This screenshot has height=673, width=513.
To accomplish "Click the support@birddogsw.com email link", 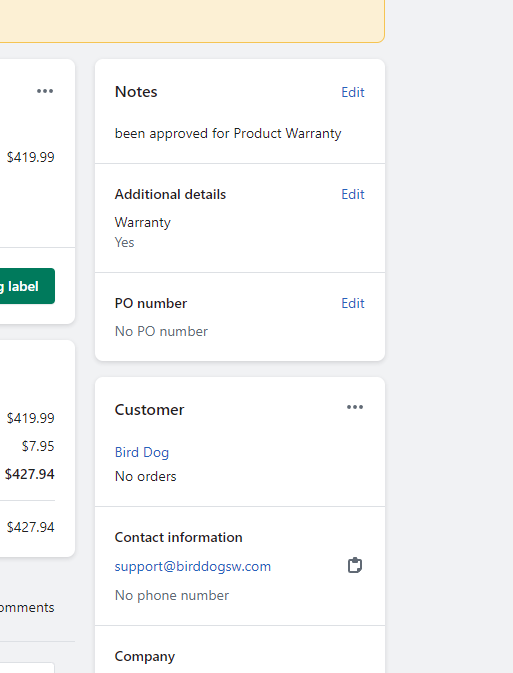I will (193, 567).
